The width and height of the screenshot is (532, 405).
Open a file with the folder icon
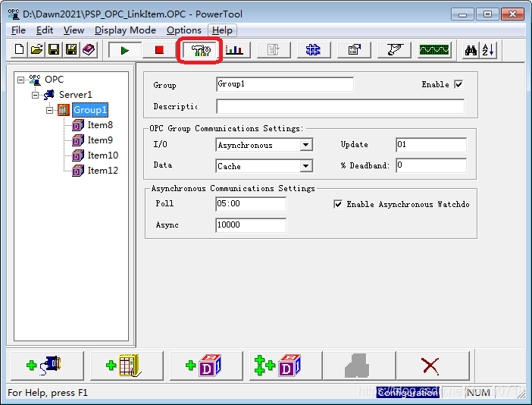[x=36, y=50]
